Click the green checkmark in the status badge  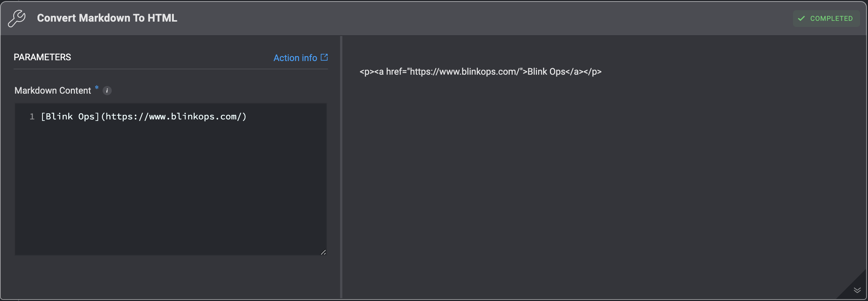click(x=801, y=19)
